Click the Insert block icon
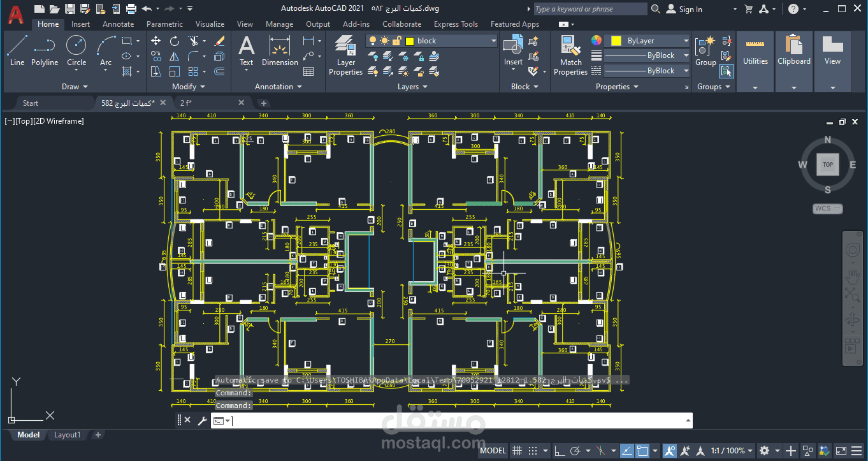Image resolution: width=868 pixels, height=461 pixels. coord(513,50)
